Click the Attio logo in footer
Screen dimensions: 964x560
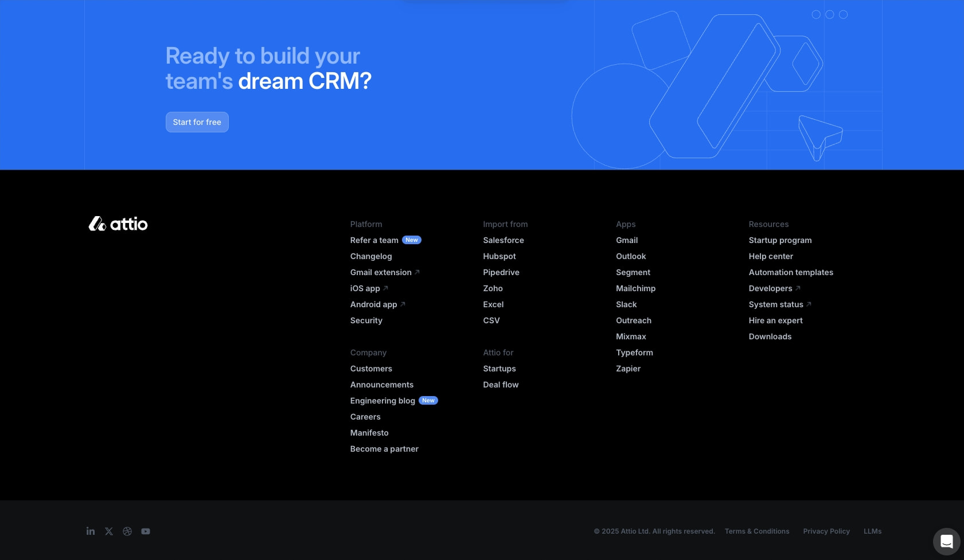[118, 224]
